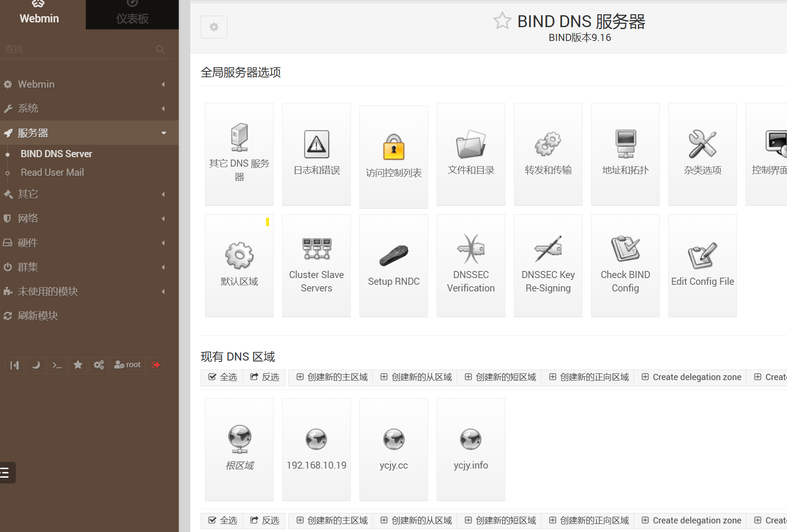This screenshot has width=787, height=532.
Task: Click bottom Create delegation zone button
Action: (691, 521)
